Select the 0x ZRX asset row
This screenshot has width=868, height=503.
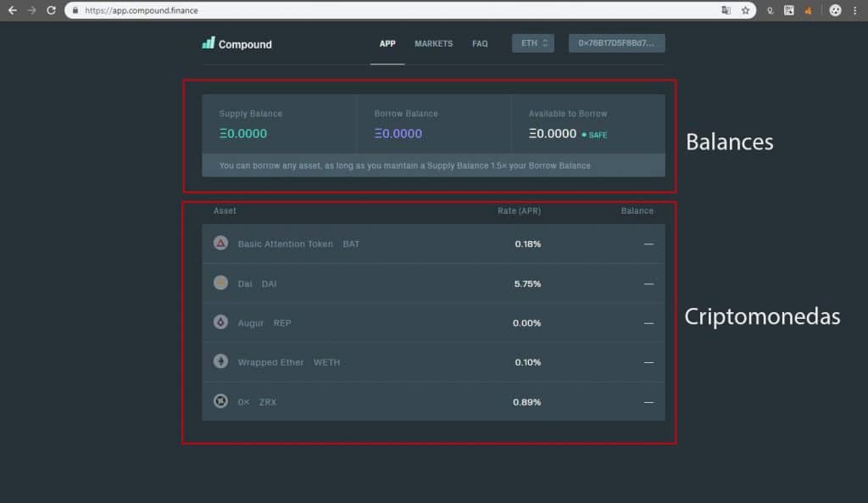click(x=433, y=401)
